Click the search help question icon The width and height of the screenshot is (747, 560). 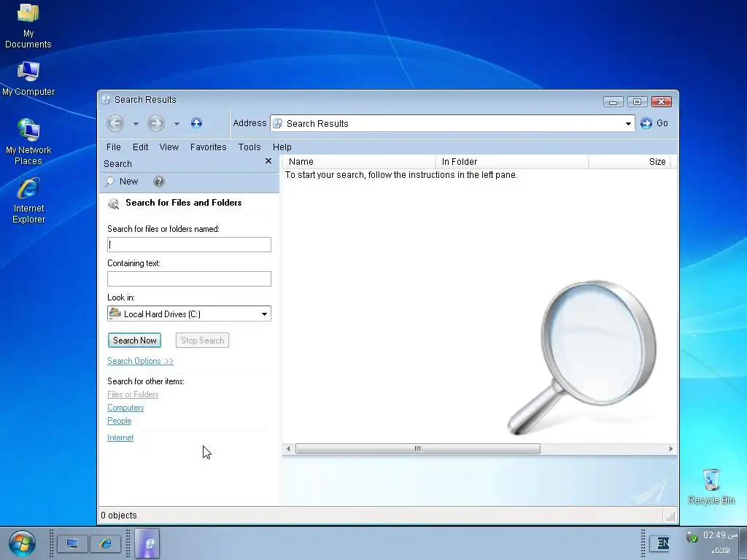pyautogui.click(x=159, y=182)
